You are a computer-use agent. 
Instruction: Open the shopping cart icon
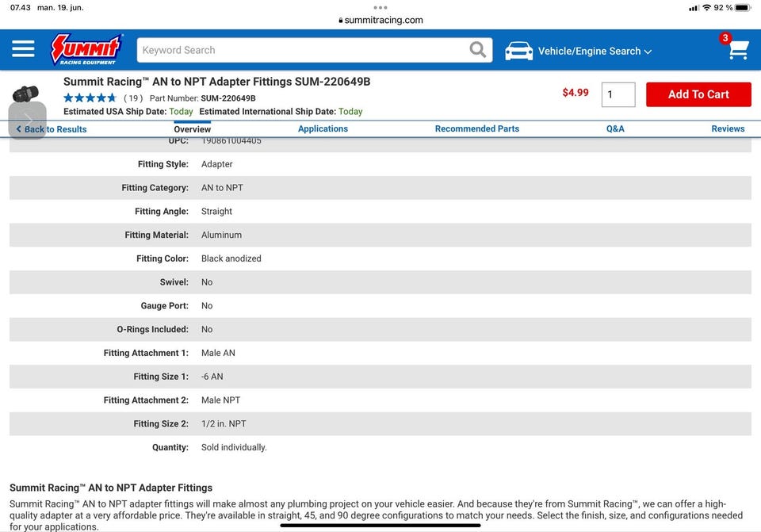pyautogui.click(x=738, y=49)
